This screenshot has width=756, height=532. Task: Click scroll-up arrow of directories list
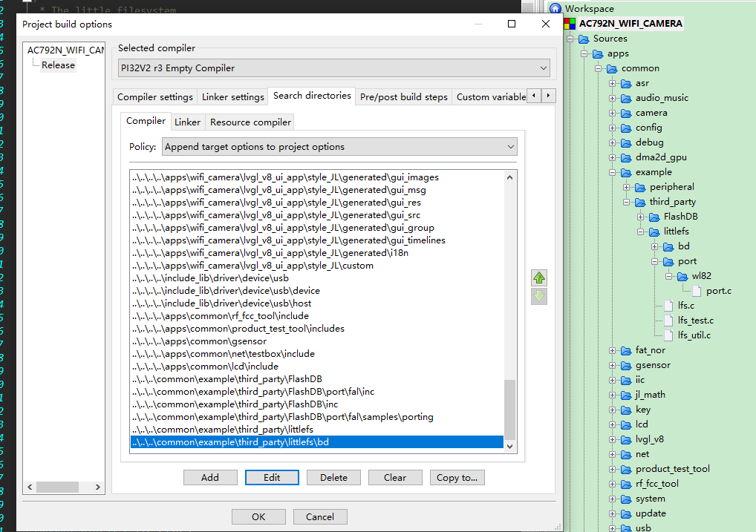tap(509, 177)
